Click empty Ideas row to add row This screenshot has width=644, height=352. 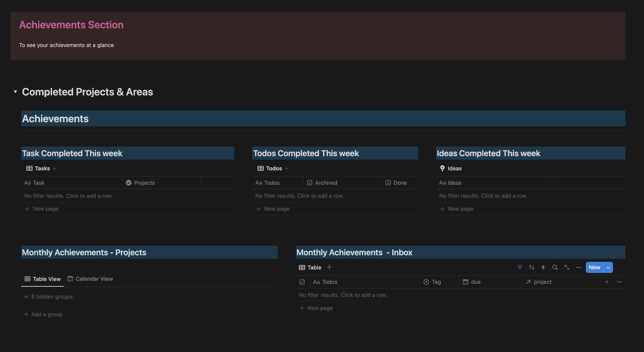pos(530,196)
